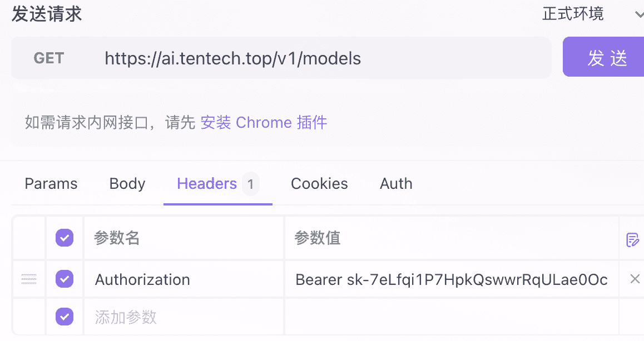
Task: Click the bulk edit icon in header table
Action: (632, 239)
